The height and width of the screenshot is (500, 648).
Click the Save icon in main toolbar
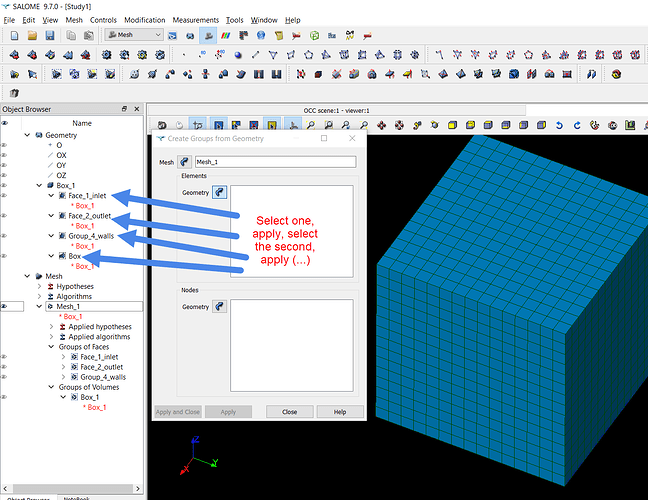point(49,35)
